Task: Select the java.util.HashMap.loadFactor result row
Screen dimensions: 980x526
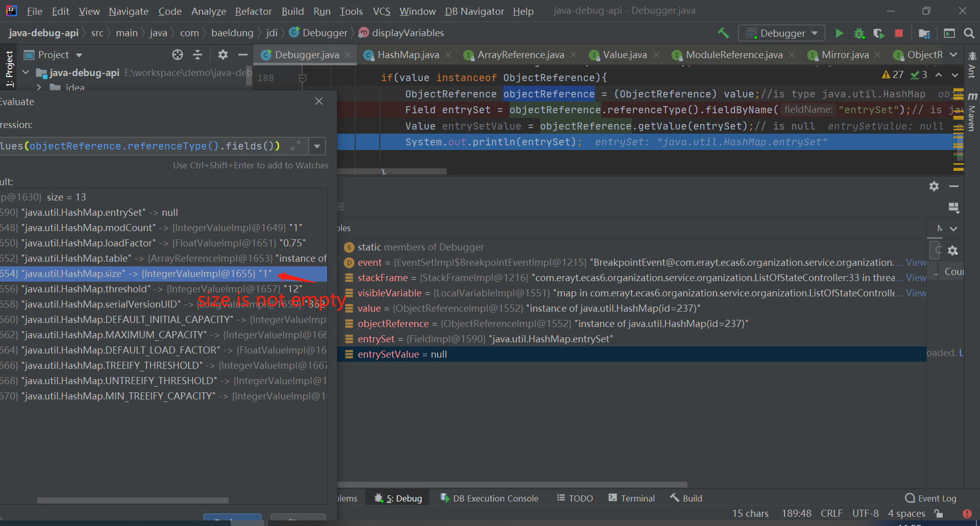Action: 163,243
